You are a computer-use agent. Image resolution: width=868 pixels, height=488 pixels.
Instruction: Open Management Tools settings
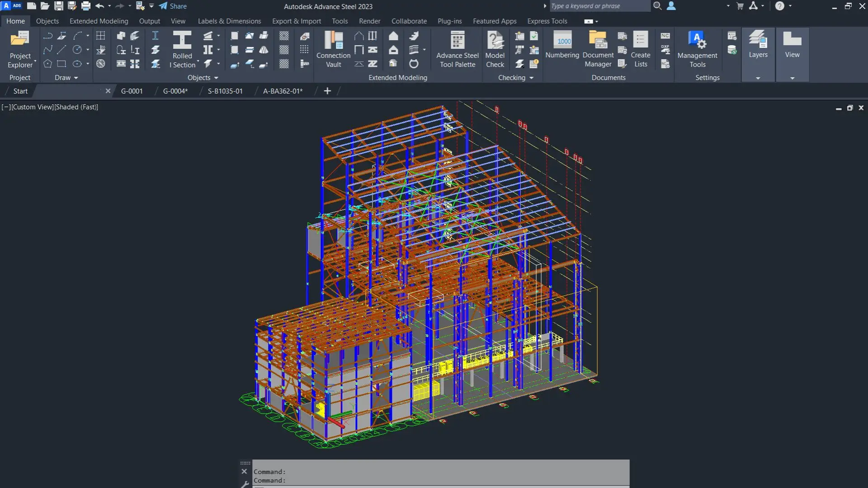coord(697,49)
